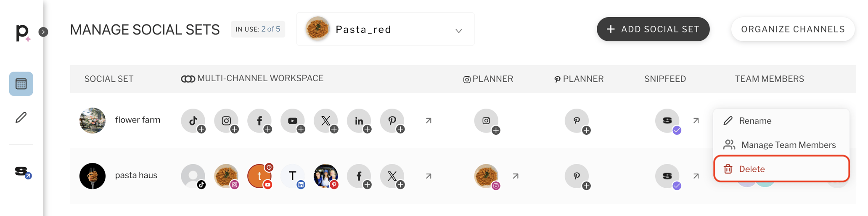Open Snipfeed shortcut in left sidebar
The image size is (868, 216).
tap(22, 172)
